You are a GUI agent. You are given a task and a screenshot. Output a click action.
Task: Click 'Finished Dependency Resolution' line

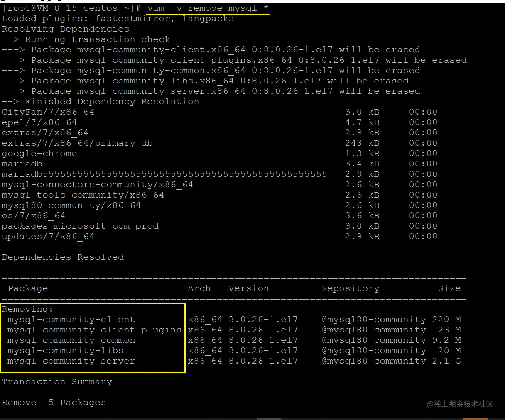(x=101, y=102)
